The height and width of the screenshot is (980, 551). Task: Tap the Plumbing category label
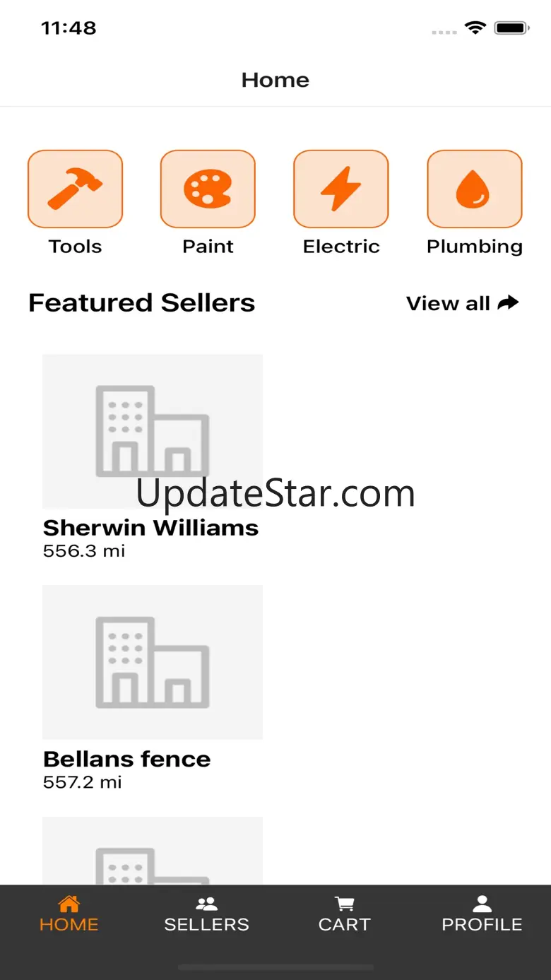[475, 247]
